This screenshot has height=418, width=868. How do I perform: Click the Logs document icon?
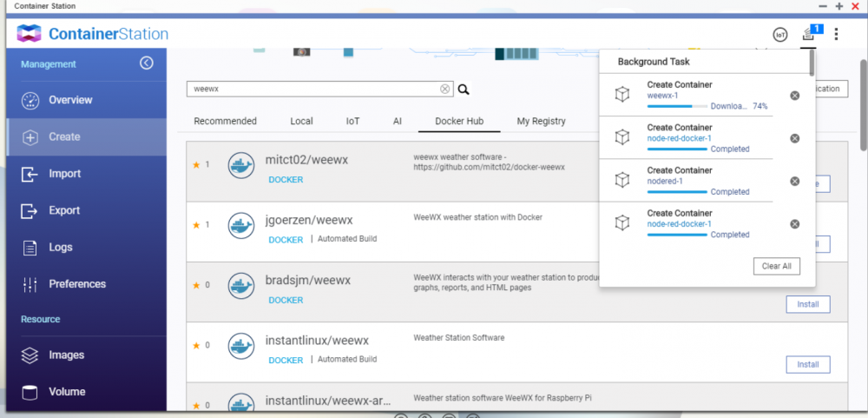(30, 248)
